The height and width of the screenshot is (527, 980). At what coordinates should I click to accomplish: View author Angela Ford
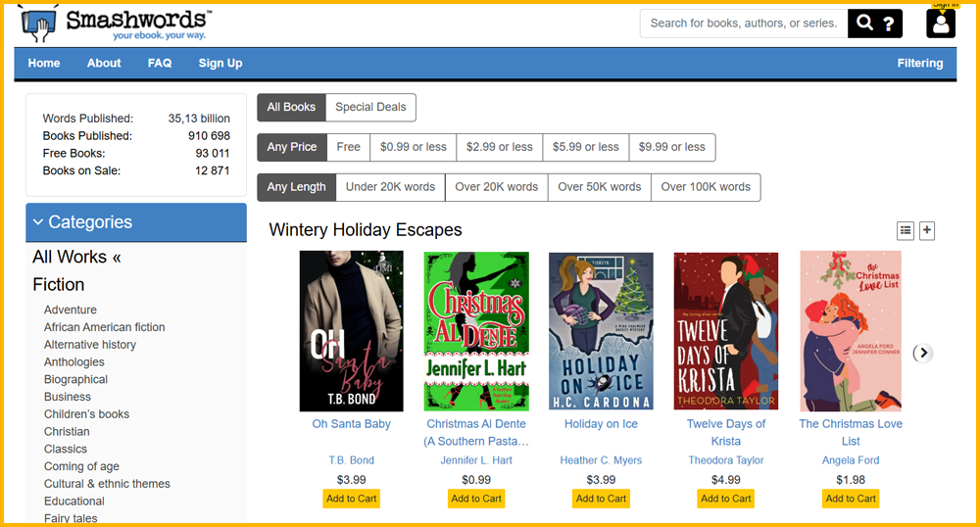(851, 460)
